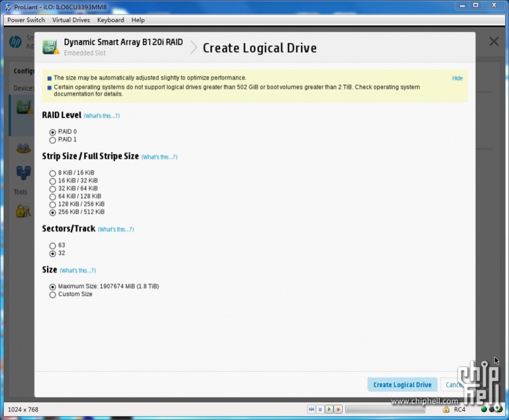Click the RC4 encryption label
This screenshot has height=420, width=509.
tap(459, 410)
